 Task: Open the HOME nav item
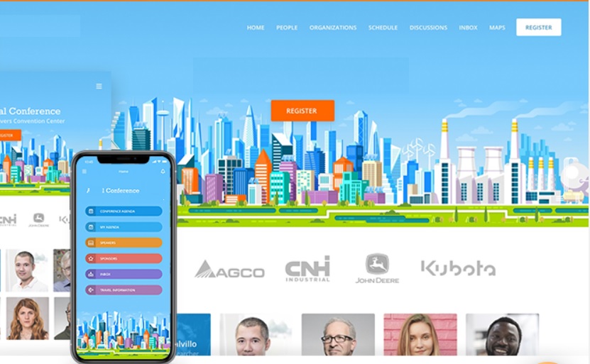256,28
